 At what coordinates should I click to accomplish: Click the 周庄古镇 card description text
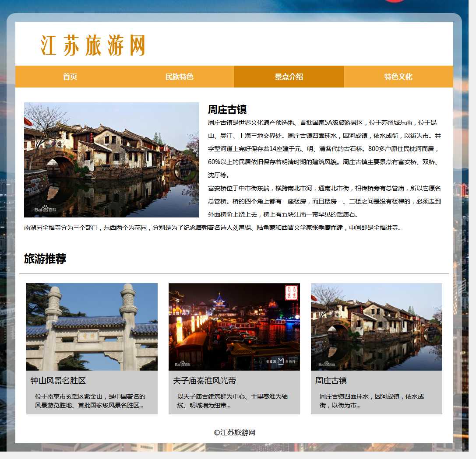(372, 401)
